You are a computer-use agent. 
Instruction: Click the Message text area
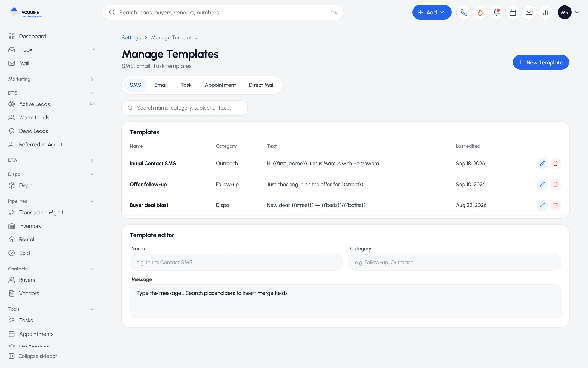pyautogui.click(x=345, y=302)
